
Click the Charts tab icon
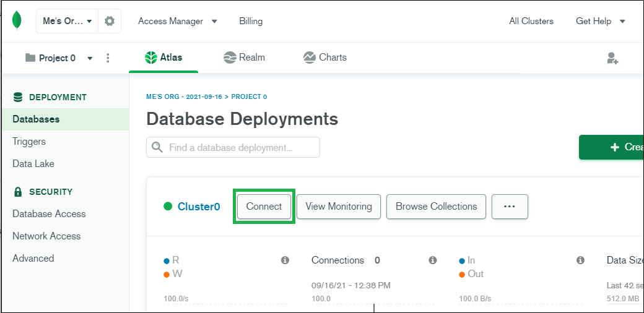(x=309, y=58)
